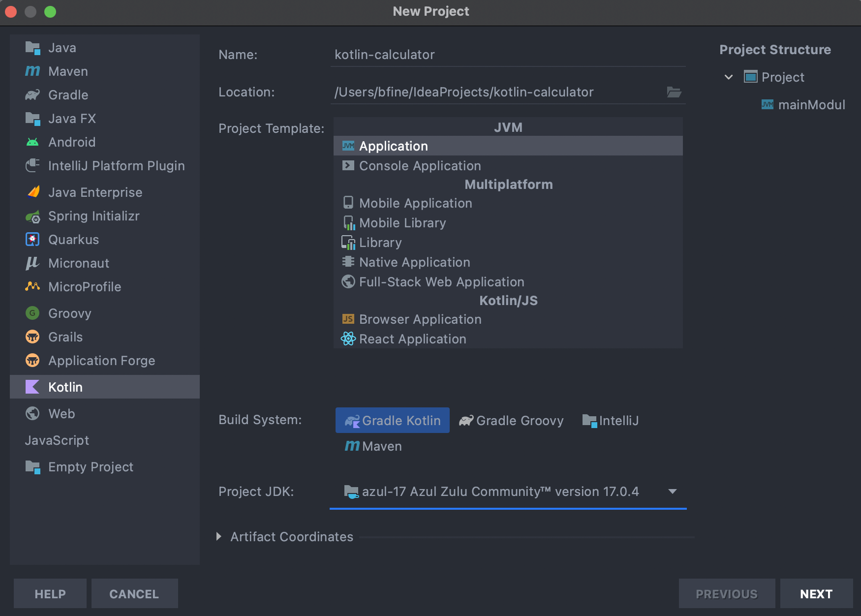The width and height of the screenshot is (861, 616).
Task: Select Application template text
Action: point(394,146)
